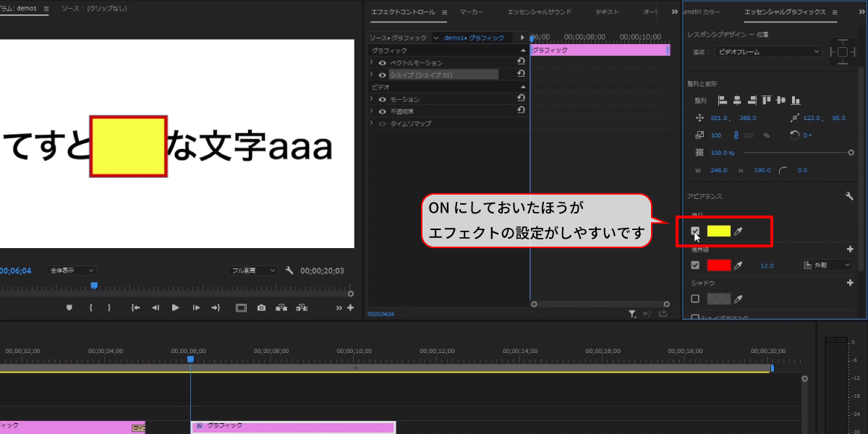The image size is (868, 434).
Task: Open the Program Monitor button editor plus
Action: click(351, 307)
